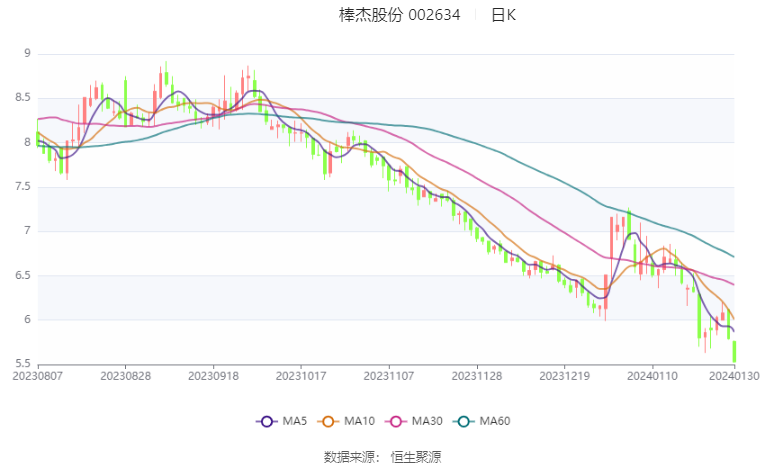Click the 20230918 date axis label
The height and width of the screenshot is (465, 765).
click(213, 376)
